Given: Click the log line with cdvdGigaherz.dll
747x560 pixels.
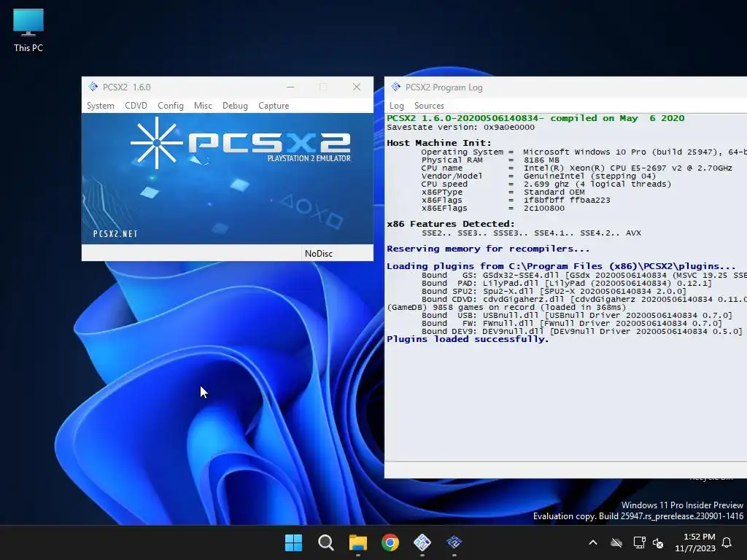Looking at the screenshot, I should (584, 300).
